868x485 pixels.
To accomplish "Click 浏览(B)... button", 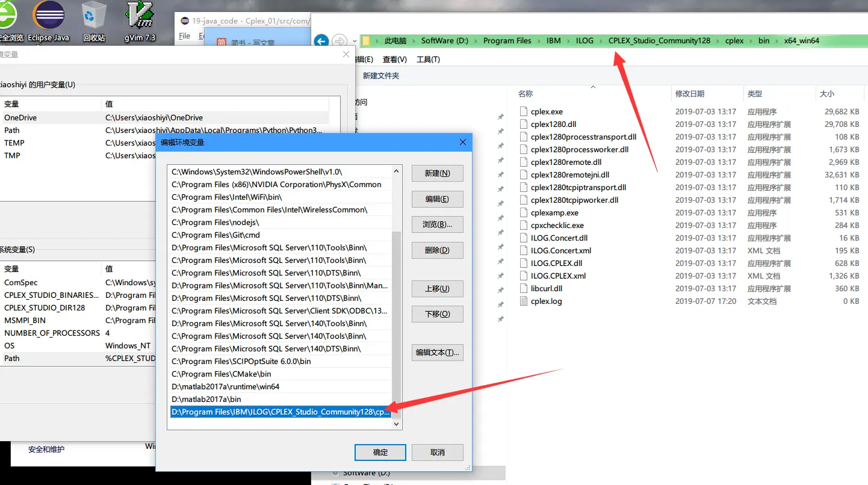I will pos(437,224).
